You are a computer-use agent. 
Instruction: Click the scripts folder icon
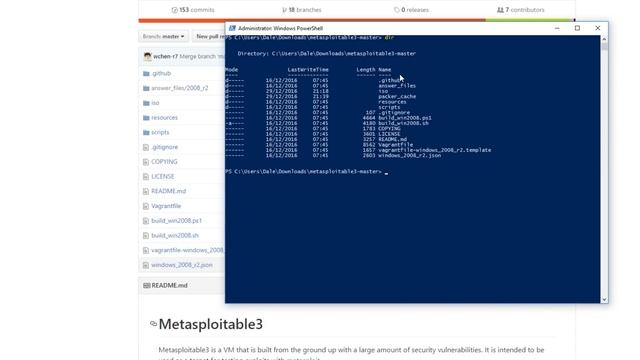(x=146, y=132)
